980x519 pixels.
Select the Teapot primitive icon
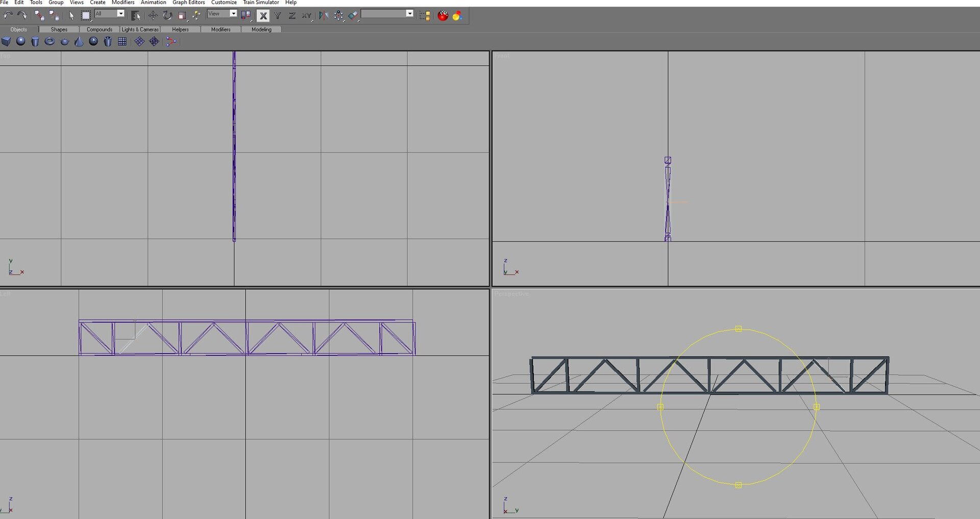64,42
